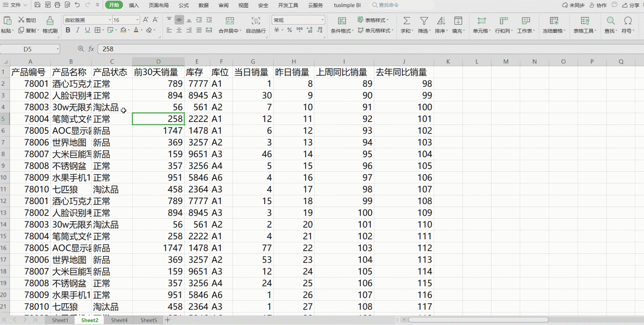Image resolution: width=644 pixels, height=325 pixels.
Task: Expand the 单元格样式 dropdown
Action: click(x=393, y=31)
